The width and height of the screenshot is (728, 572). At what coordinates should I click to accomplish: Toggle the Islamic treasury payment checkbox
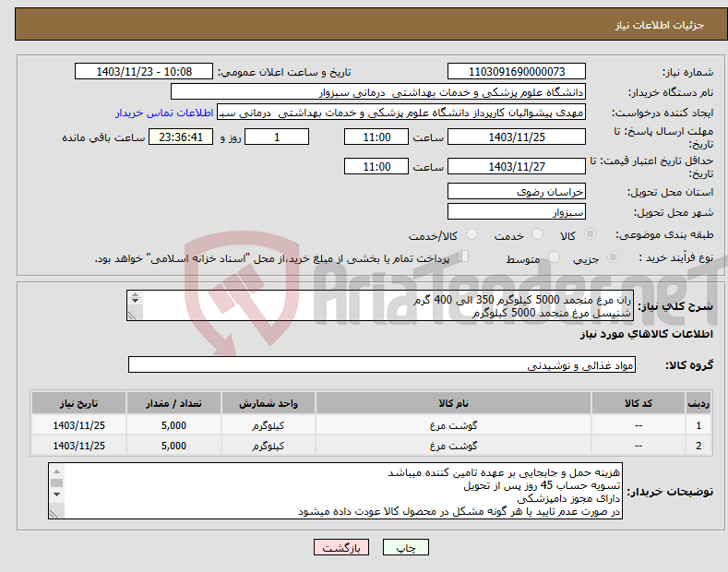(462, 256)
